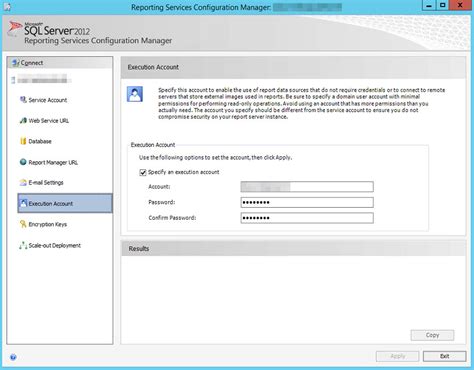Click the server instance icon below Connect

pos(13,80)
